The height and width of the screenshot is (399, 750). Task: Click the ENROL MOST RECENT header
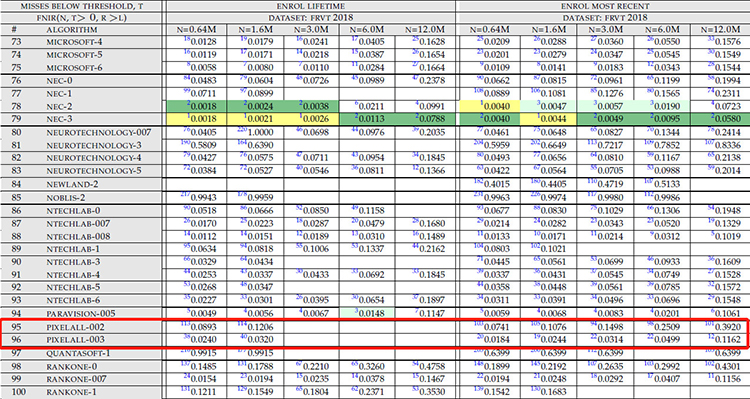tap(605, 6)
